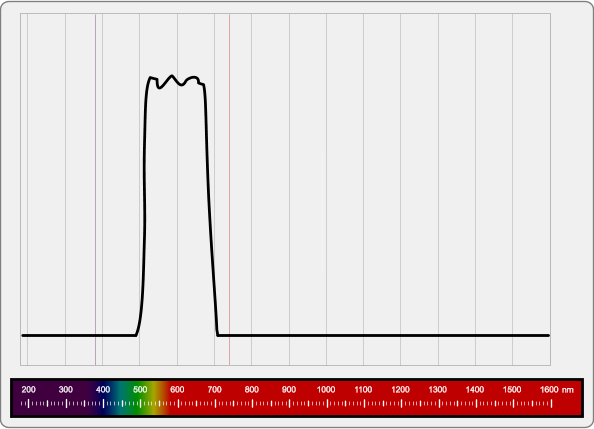Click the 400 label in the blue region
The height and width of the screenshot is (429, 594).
(x=103, y=390)
